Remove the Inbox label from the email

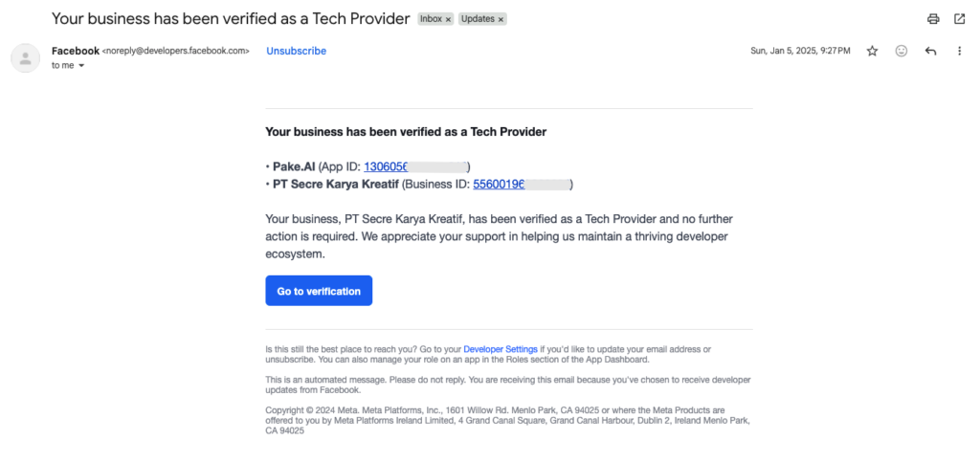coord(448,19)
